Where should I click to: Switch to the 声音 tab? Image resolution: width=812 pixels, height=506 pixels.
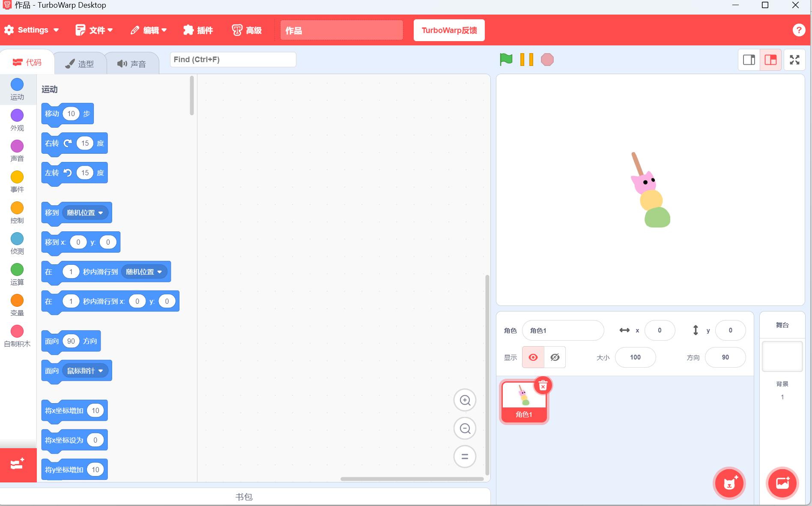132,64
